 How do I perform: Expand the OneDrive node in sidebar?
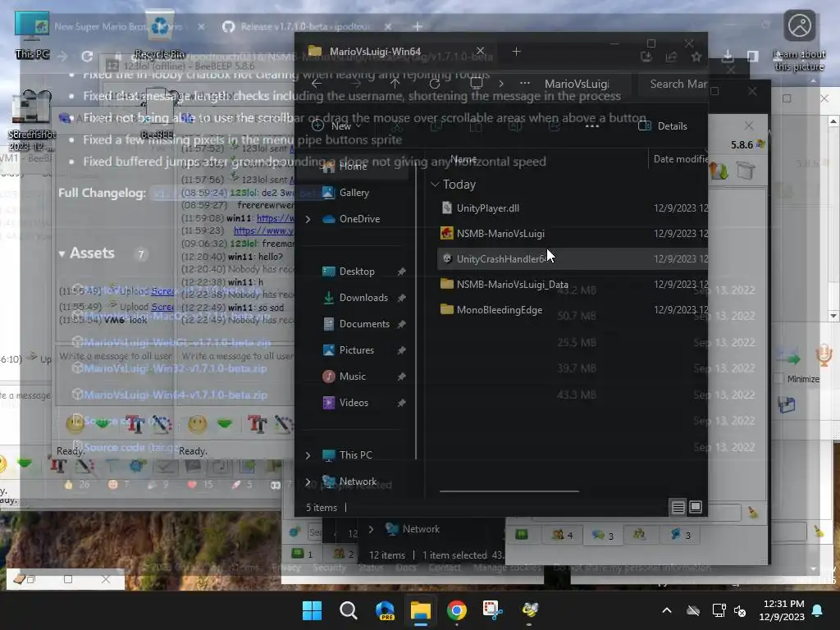pos(308,218)
